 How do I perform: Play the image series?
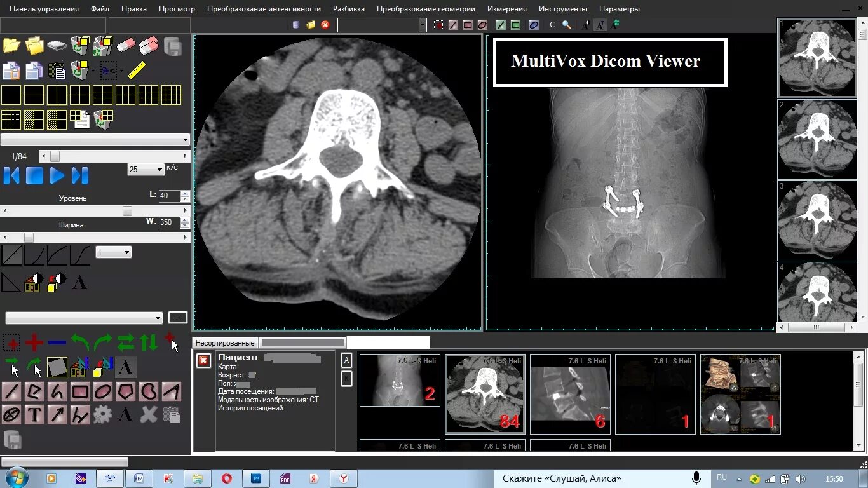[x=57, y=175]
